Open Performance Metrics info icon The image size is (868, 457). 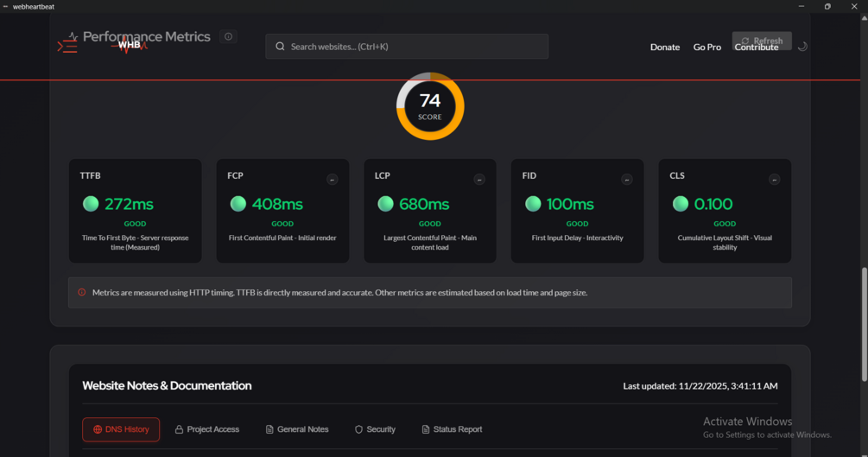228,36
